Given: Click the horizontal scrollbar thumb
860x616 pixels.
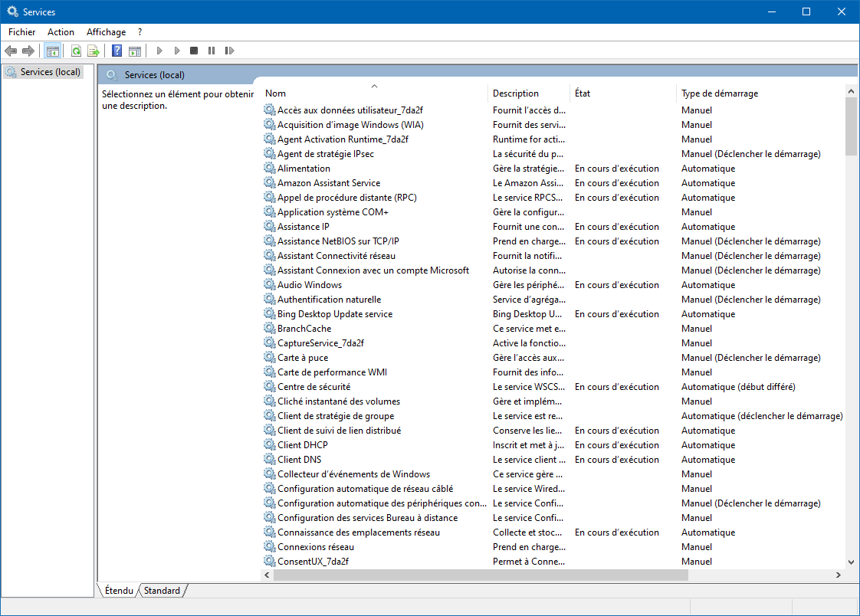Looking at the screenshot, I should [x=481, y=575].
